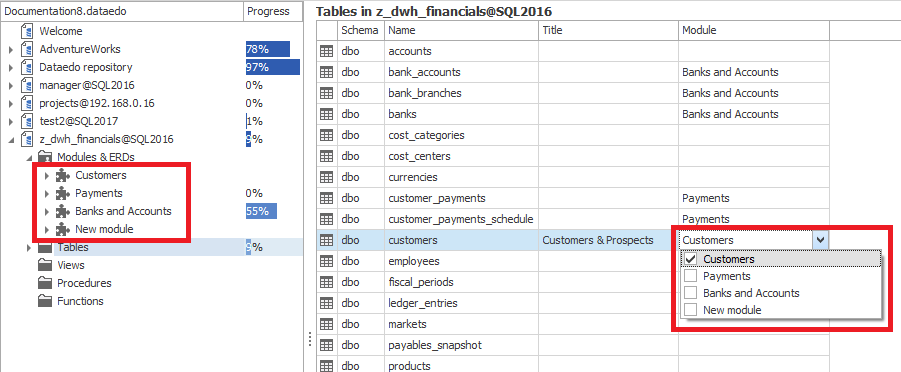Click Payments module cell for customer_payments

[x=753, y=198]
